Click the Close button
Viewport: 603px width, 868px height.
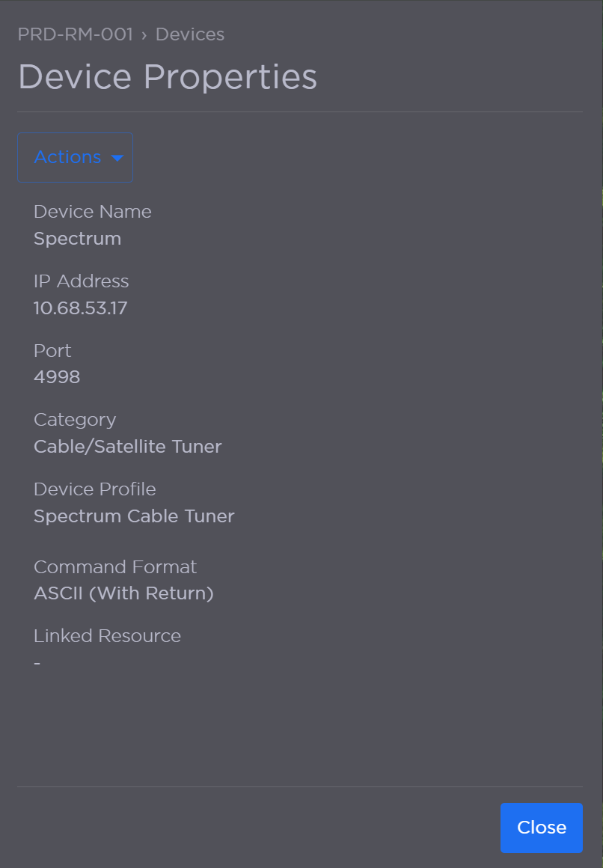click(x=541, y=828)
